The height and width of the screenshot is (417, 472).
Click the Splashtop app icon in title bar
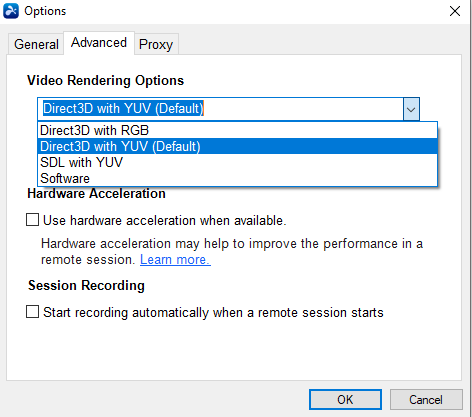click(x=11, y=11)
